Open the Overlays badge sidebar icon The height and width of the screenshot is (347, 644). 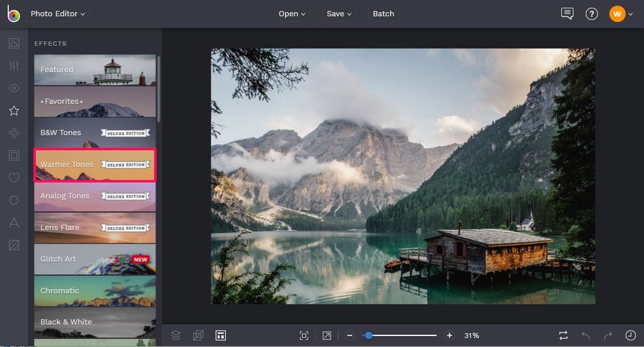coord(14,200)
